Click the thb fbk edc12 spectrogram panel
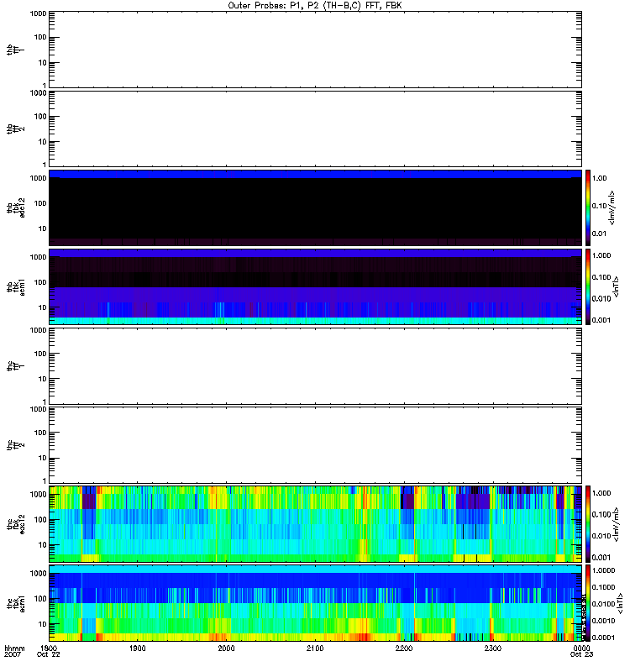The image size is (630, 672). pos(315,207)
